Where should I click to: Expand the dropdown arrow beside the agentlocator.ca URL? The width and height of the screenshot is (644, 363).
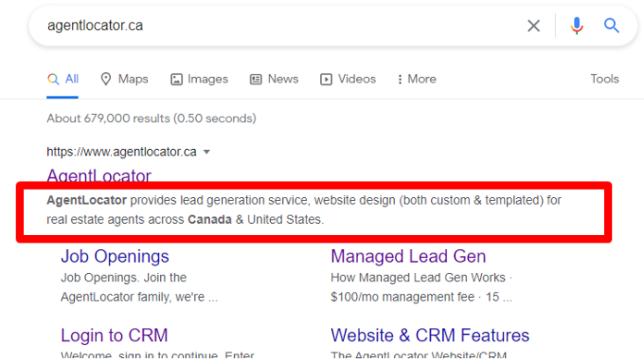pos(206,152)
